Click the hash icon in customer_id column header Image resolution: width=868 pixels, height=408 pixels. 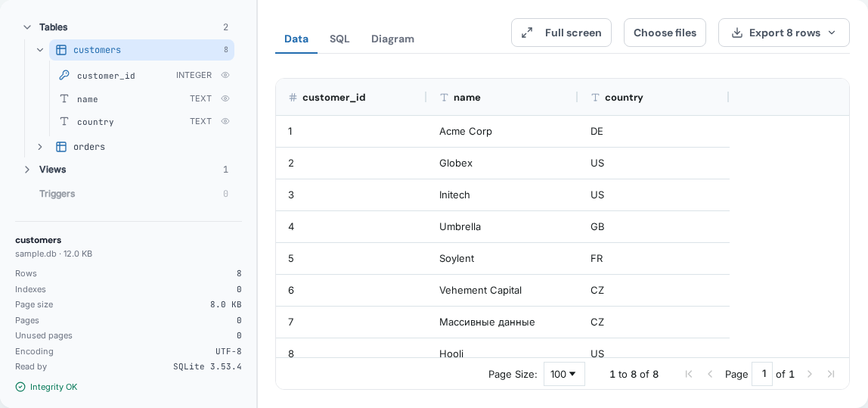point(293,98)
